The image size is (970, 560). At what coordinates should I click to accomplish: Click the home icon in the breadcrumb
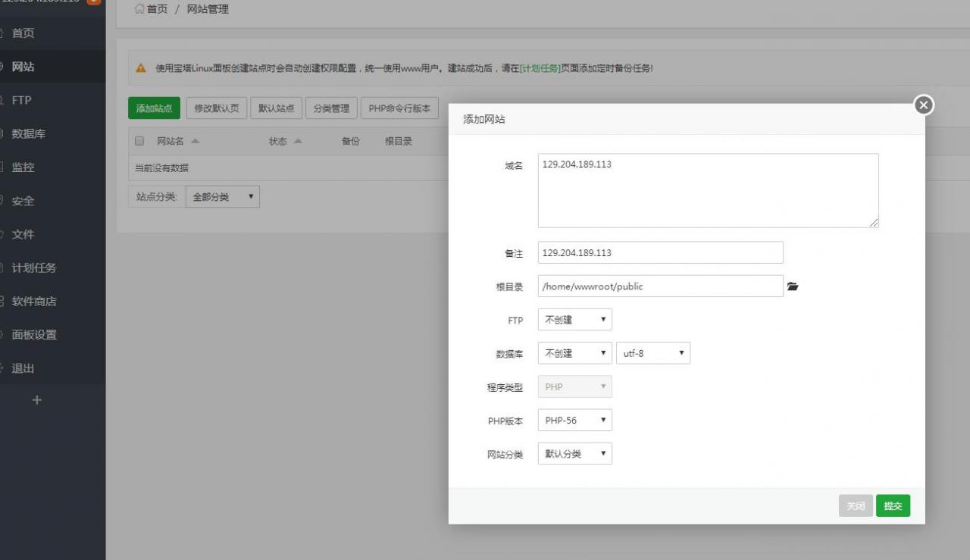[x=139, y=9]
